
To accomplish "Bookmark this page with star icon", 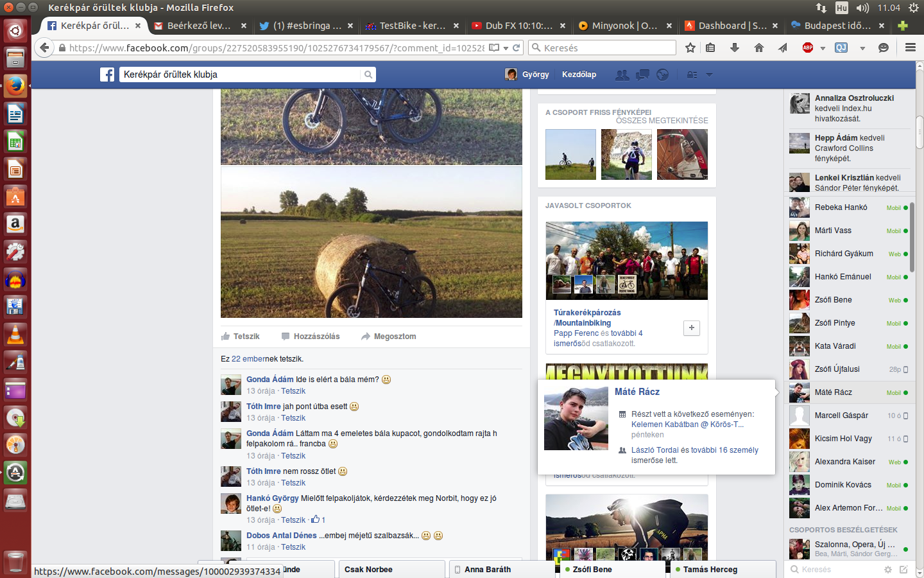I will point(690,48).
